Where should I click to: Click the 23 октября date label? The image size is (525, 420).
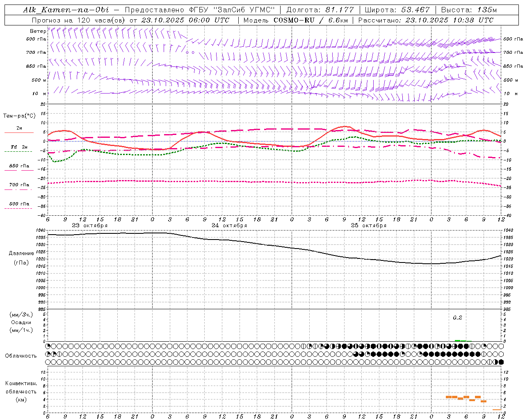[x=89, y=226]
